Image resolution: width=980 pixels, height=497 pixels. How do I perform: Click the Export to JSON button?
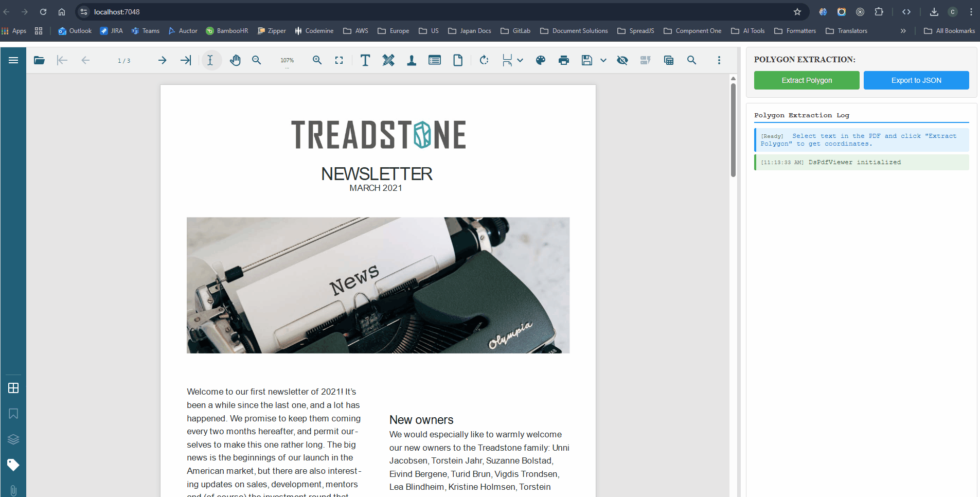point(916,80)
